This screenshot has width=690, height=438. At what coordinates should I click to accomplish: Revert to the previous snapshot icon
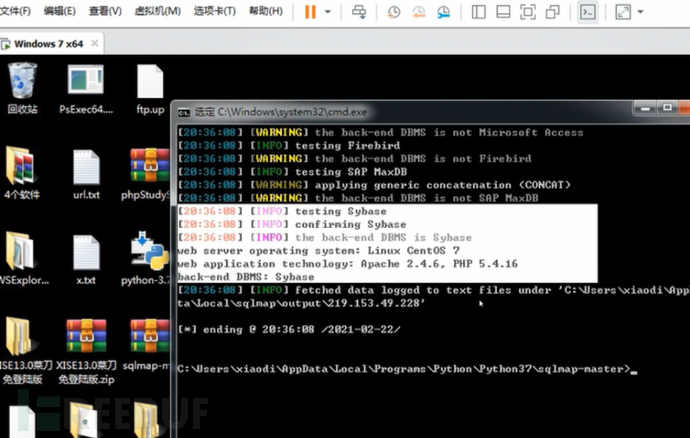click(418, 12)
